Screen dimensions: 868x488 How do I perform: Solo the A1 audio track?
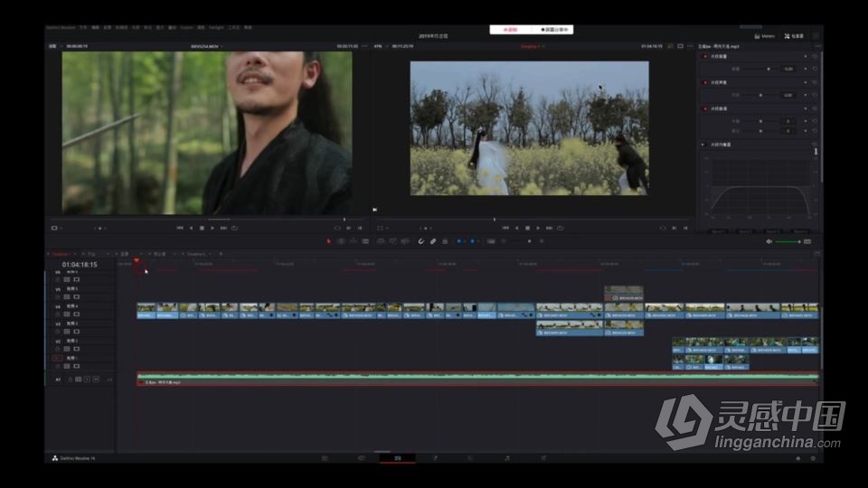(x=88, y=380)
